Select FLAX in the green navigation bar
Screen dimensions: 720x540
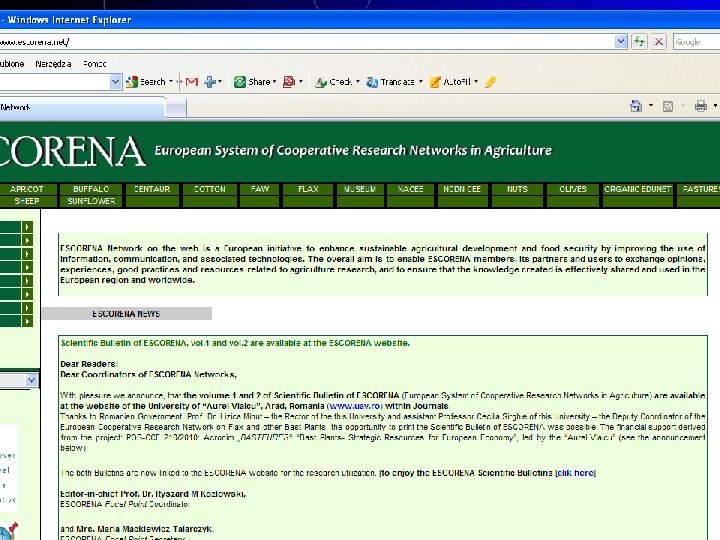[308, 189]
